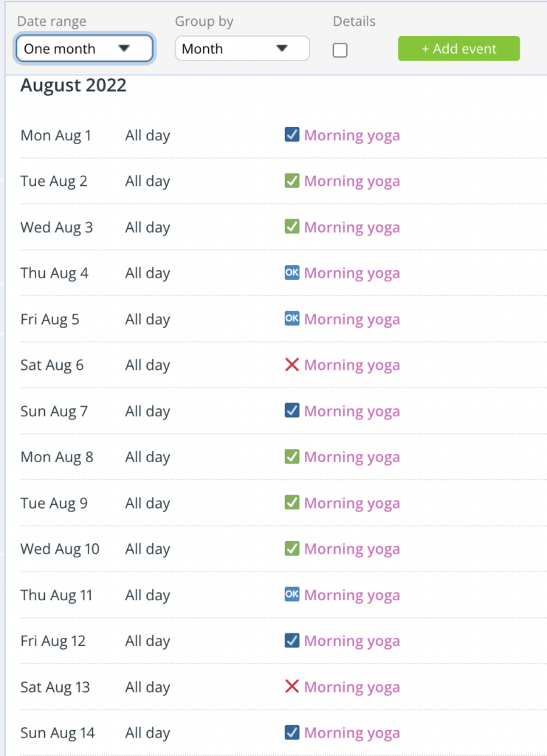Image resolution: width=547 pixels, height=756 pixels.
Task: Enable the Details checkbox
Action: point(340,51)
